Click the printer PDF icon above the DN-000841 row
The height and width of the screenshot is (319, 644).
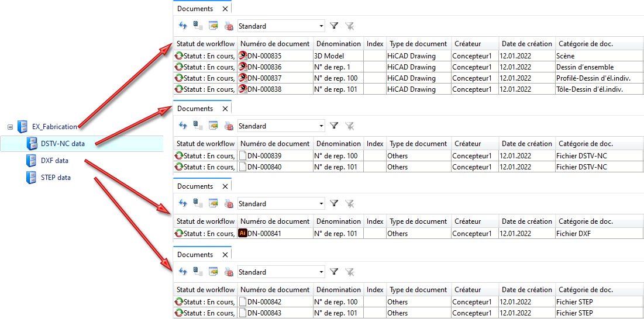(228, 204)
